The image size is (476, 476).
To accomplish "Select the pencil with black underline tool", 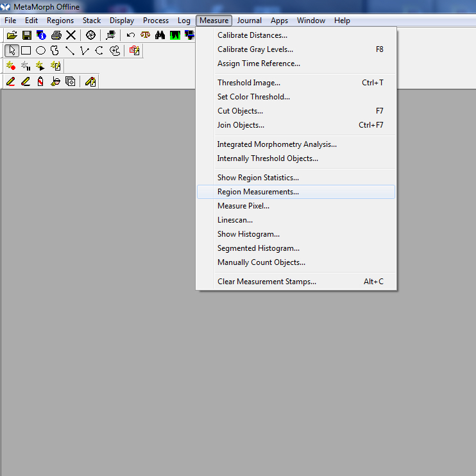I will point(26,81).
